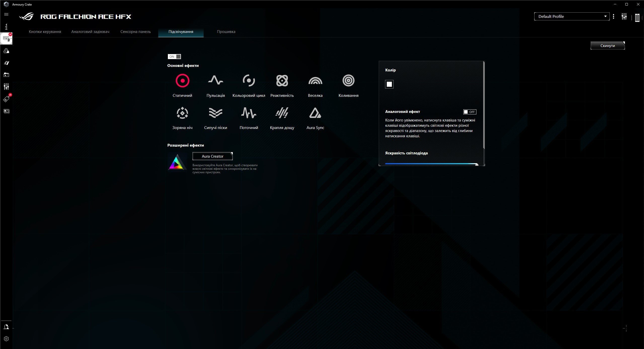Open the keyboard device page in sidebar
Screen dimensions: 644x349
coord(6,38)
